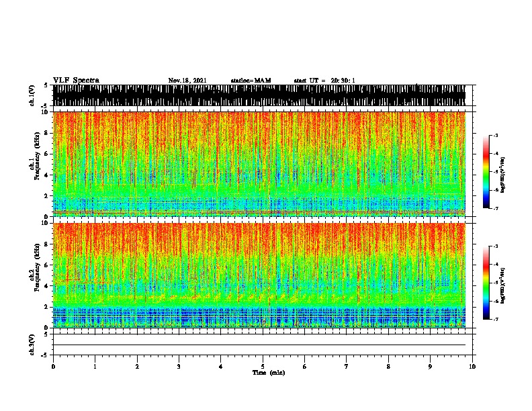
Task: Click the "station=MAM" header text
Action: click(251, 81)
